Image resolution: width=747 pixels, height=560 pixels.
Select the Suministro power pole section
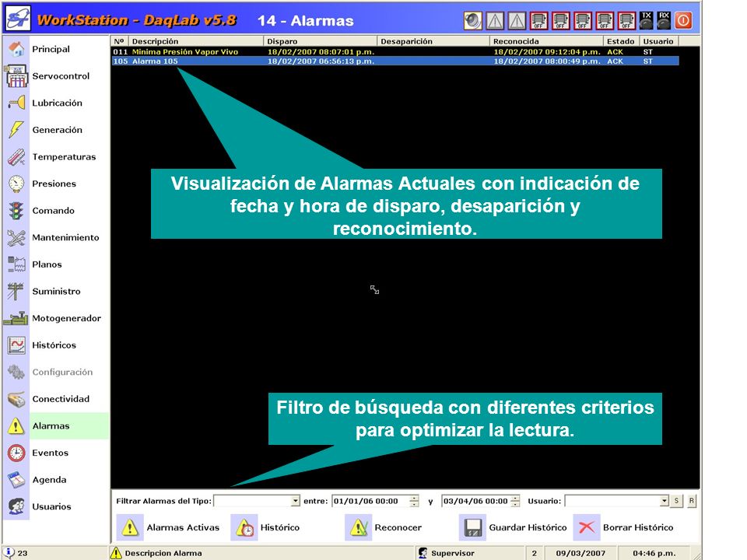[x=56, y=292]
